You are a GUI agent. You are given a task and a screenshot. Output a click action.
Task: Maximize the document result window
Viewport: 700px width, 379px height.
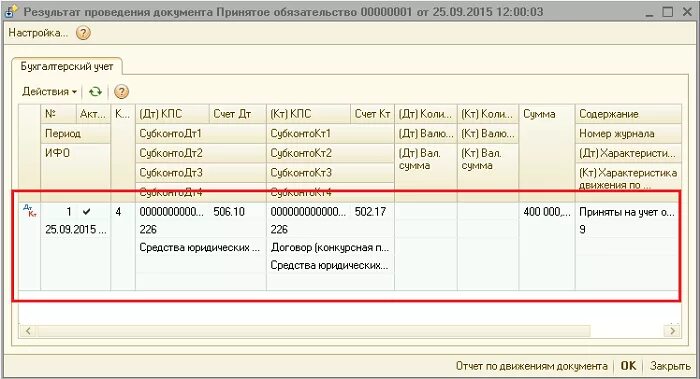[x=668, y=12]
